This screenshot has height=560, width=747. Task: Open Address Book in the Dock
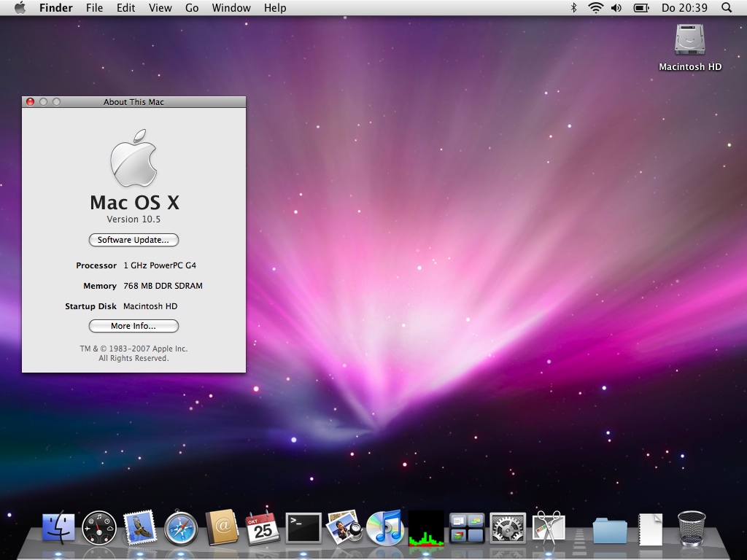[x=222, y=528]
